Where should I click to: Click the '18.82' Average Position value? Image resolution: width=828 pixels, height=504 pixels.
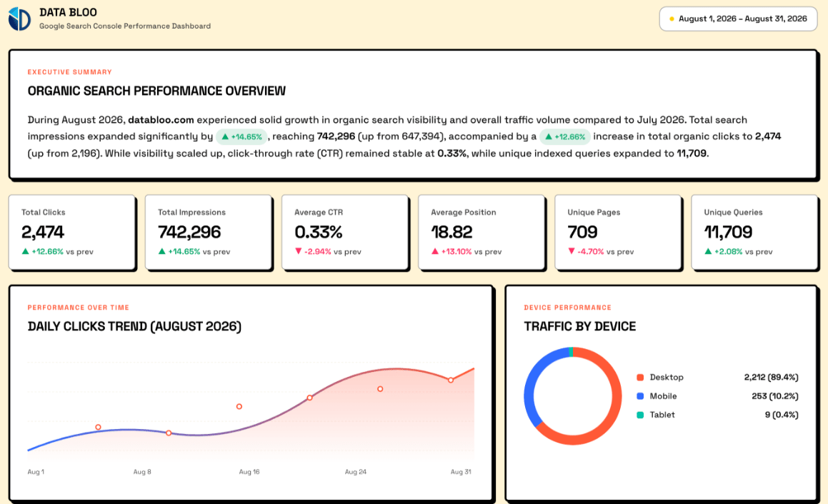[x=452, y=232]
